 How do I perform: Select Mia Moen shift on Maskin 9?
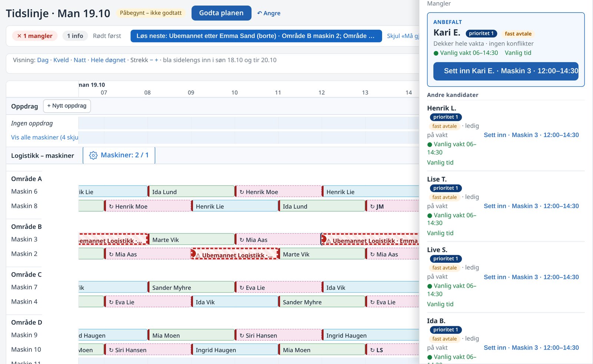191,335
